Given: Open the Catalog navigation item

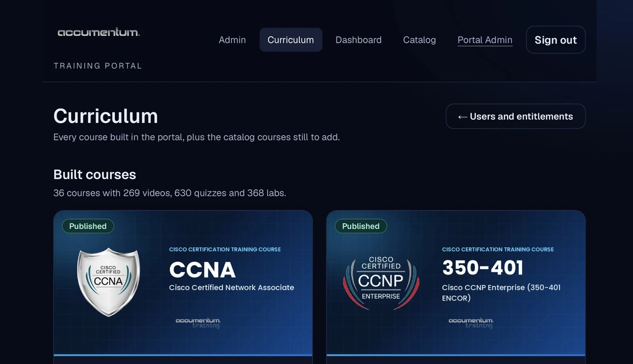Looking at the screenshot, I should click(420, 40).
